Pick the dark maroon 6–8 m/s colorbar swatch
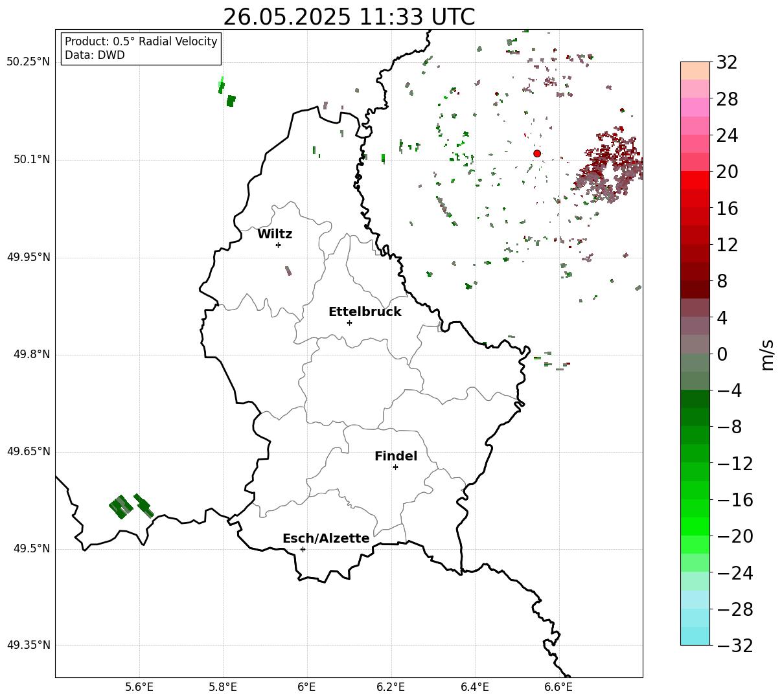The width and height of the screenshot is (782, 700). tap(695, 289)
